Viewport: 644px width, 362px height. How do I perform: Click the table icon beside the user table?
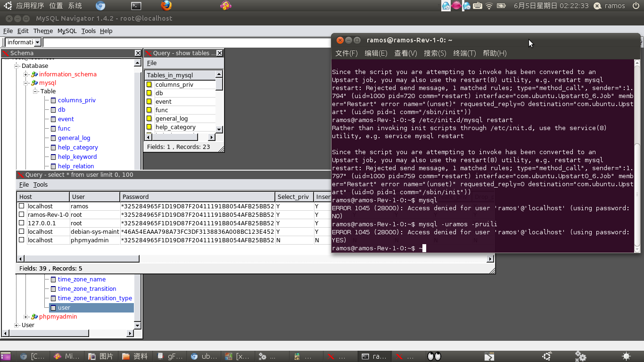tap(53, 308)
